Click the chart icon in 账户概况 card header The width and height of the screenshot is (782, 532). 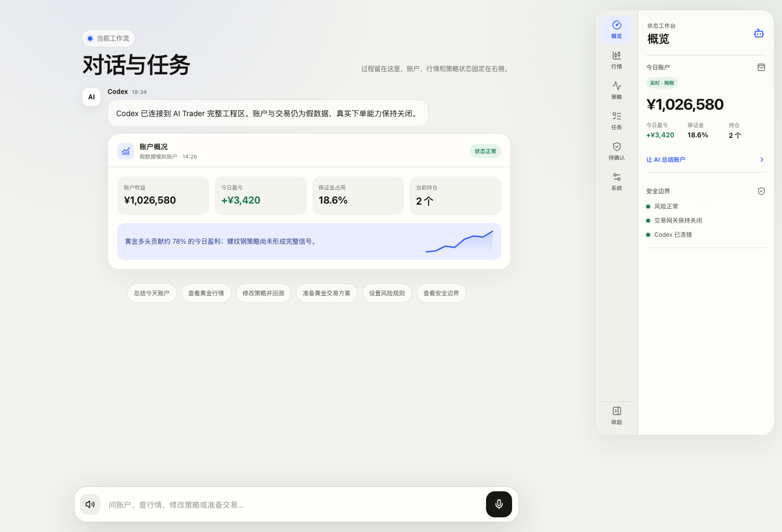[126, 151]
